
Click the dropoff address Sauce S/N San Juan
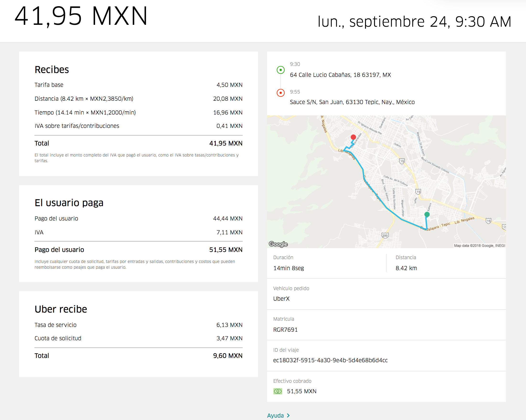pos(352,102)
